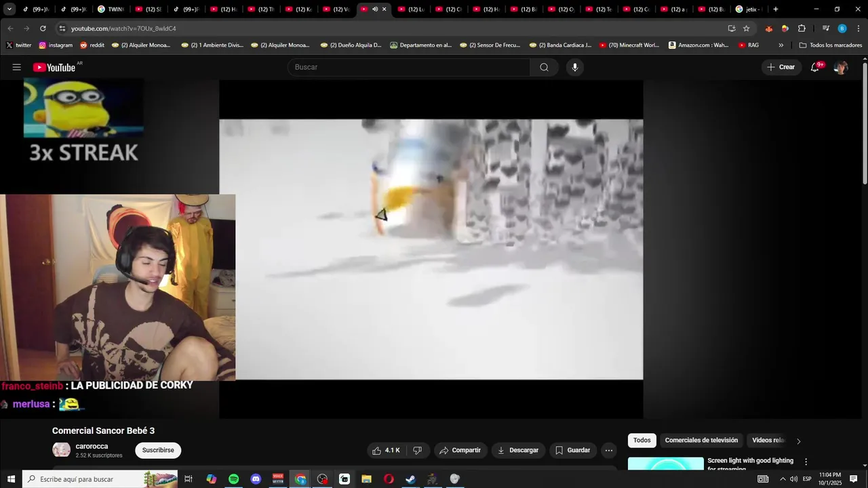The height and width of the screenshot is (488, 868).
Task: View site information icon in address bar
Action: pyautogui.click(x=62, y=28)
